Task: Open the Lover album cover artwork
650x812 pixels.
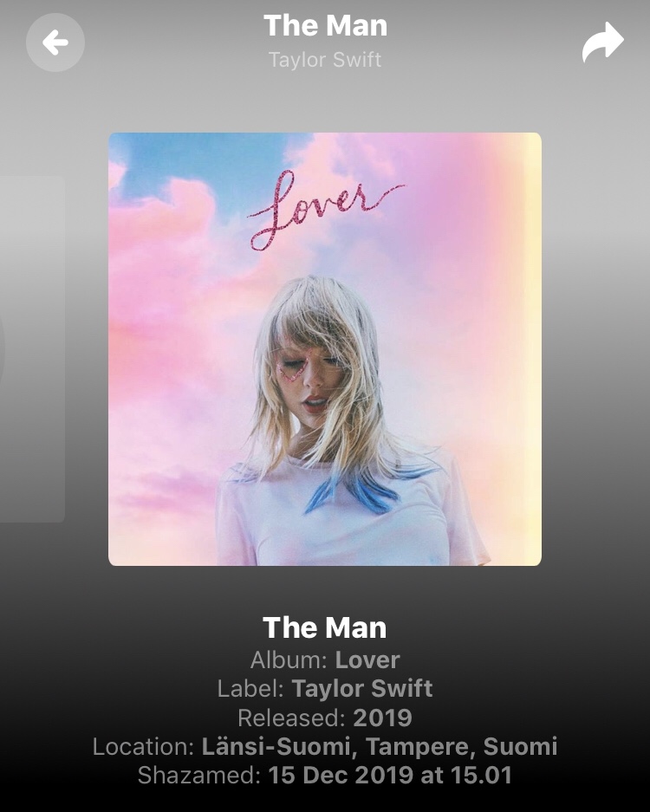Action: tap(325, 349)
